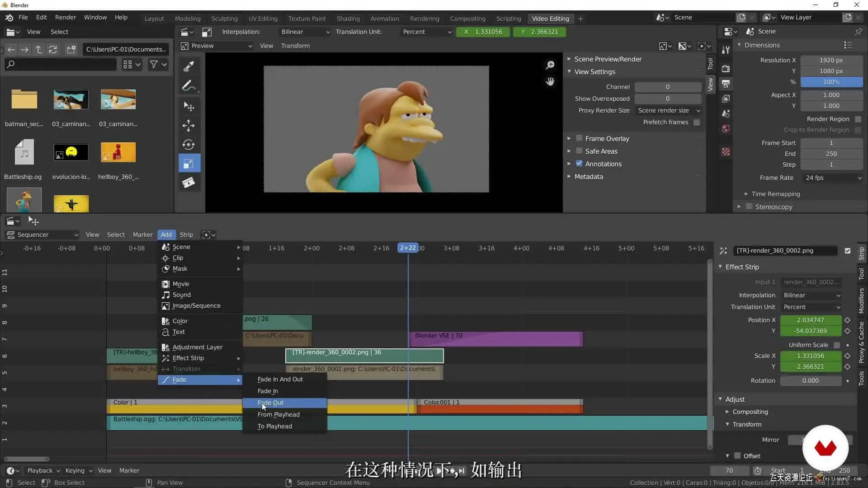Switch to the Compositing workspace tab
This screenshot has width=868, height=488.
point(467,19)
